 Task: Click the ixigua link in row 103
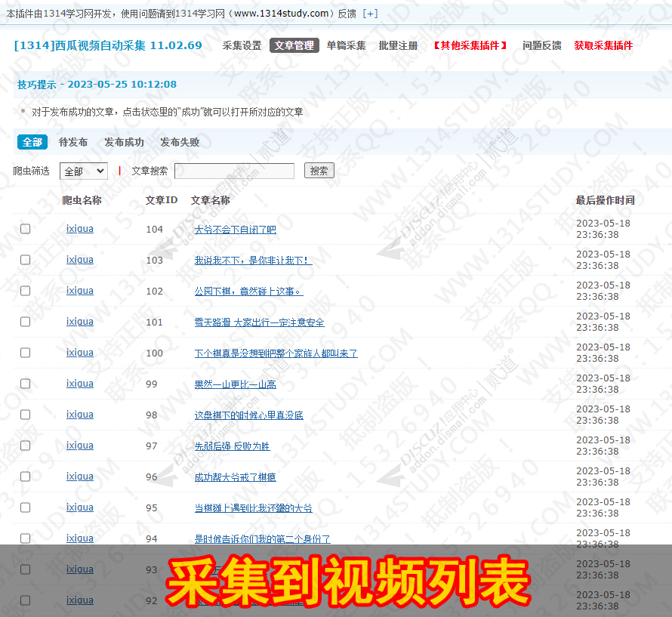pyautogui.click(x=80, y=260)
